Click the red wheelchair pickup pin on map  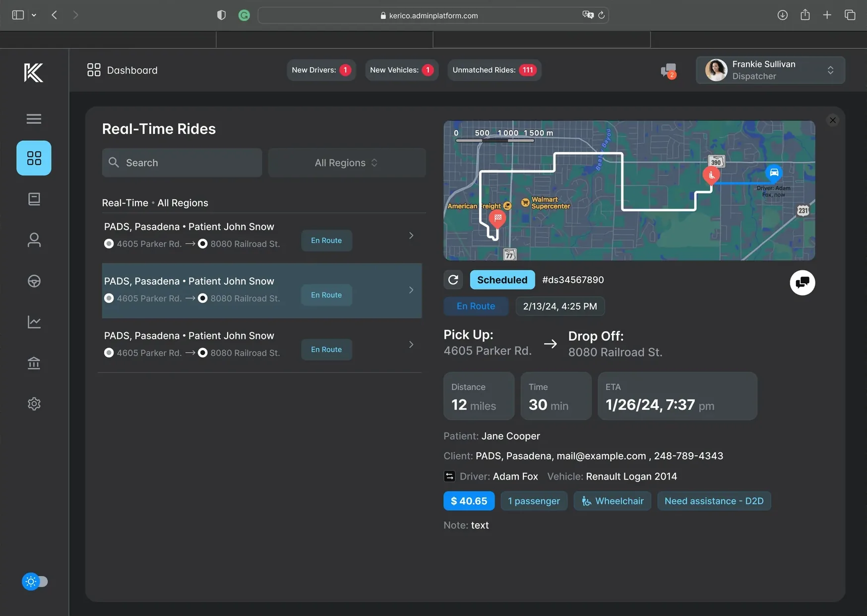[x=711, y=176]
